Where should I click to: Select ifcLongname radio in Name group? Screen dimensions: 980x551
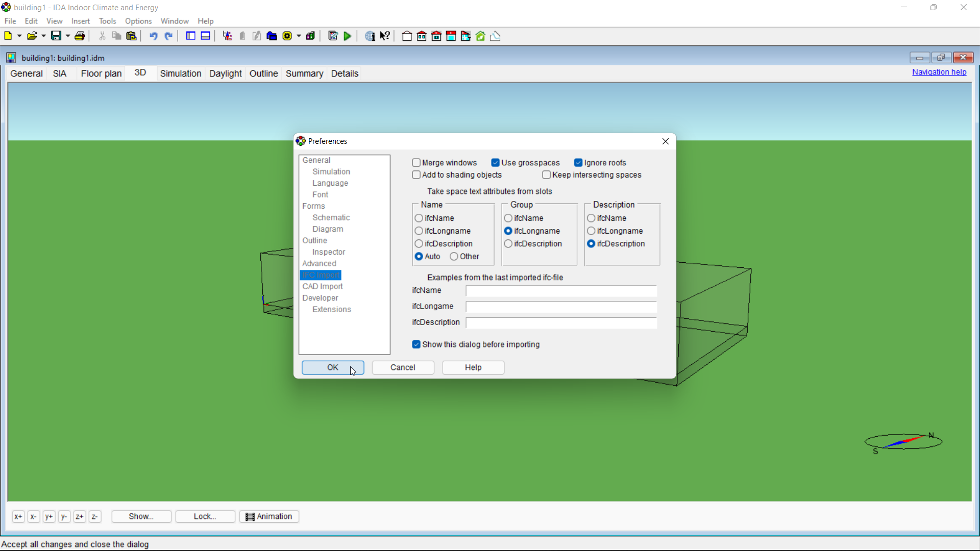point(419,231)
